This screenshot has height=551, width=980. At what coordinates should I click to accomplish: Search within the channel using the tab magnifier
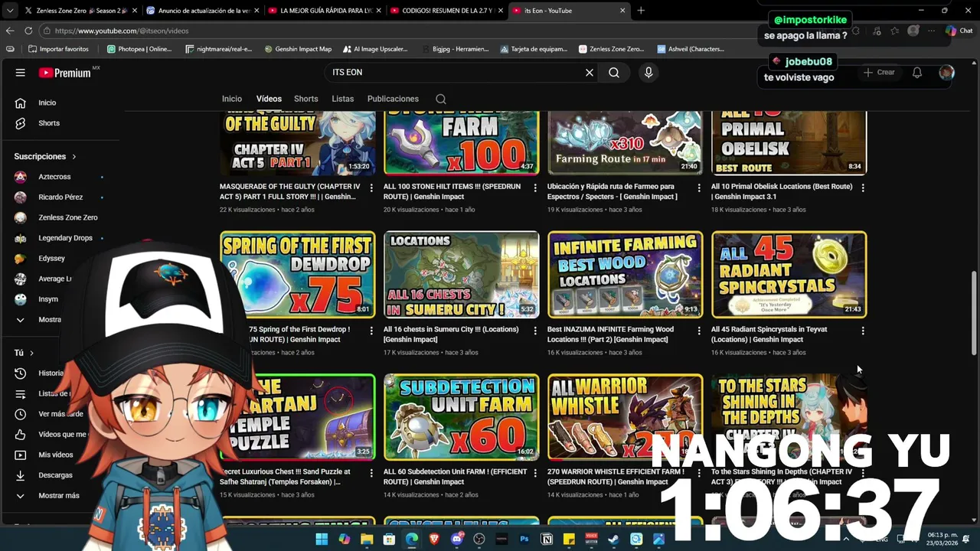[441, 99]
